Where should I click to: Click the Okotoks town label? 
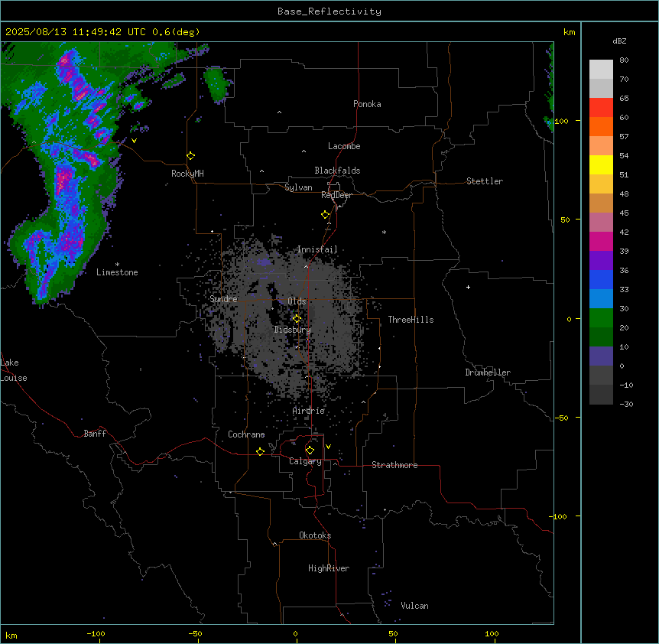315,535
